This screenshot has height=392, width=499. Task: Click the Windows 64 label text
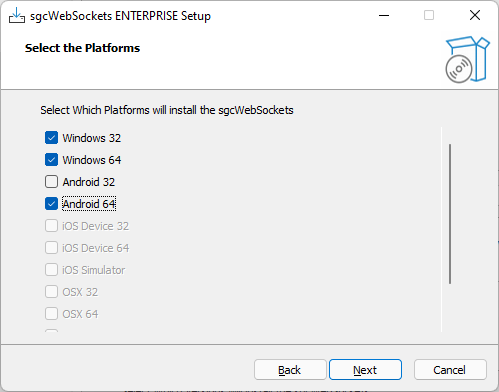click(92, 160)
